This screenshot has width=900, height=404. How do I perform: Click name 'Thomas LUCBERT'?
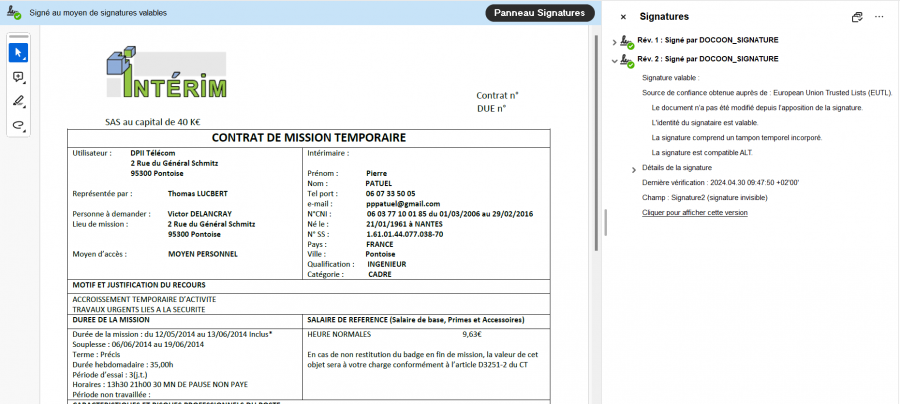(x=197, y=193)
